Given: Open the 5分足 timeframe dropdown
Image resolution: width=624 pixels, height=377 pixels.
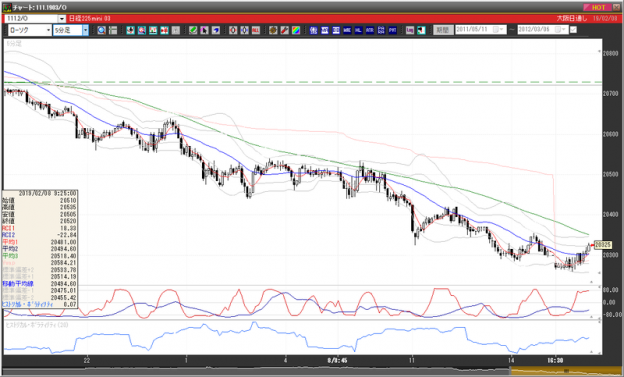Looking at the screenshot, I should click(71, 30).
